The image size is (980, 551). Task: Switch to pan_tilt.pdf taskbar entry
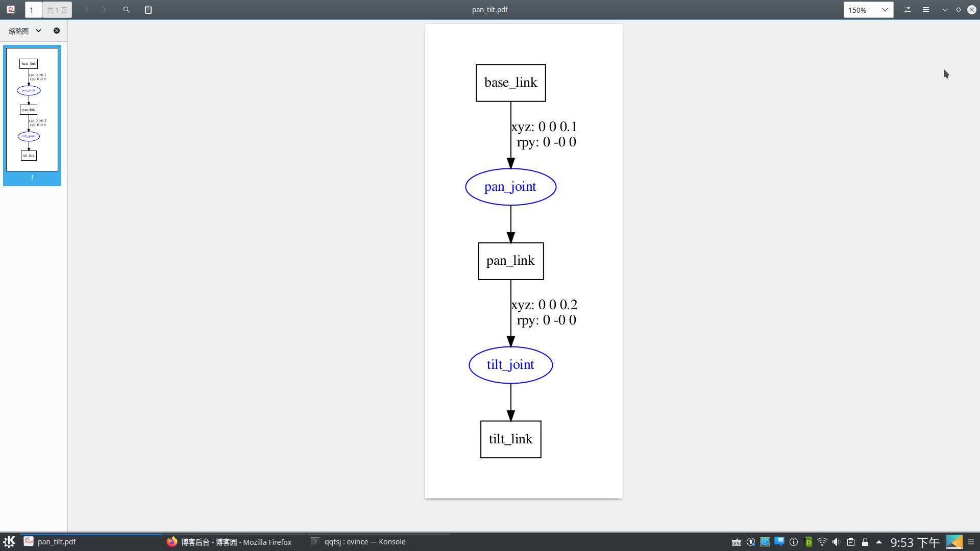pyautogui.click(x=92, y=542)
